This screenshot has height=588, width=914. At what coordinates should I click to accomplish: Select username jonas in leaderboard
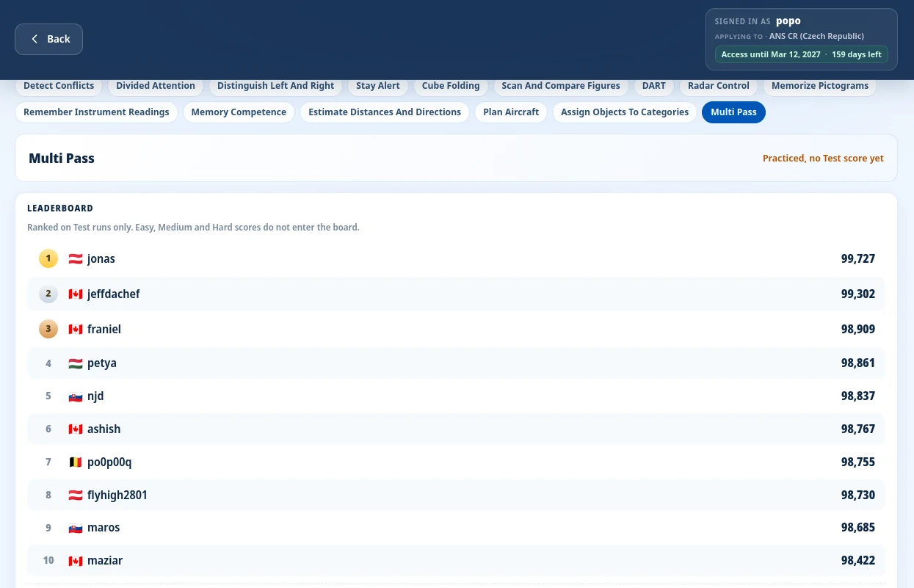click(101, 258)
